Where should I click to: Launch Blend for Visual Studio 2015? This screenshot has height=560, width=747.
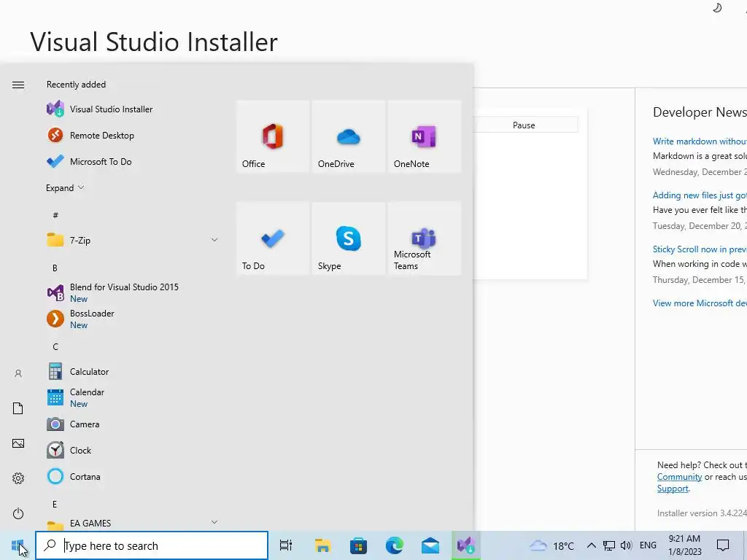[131, 292]
